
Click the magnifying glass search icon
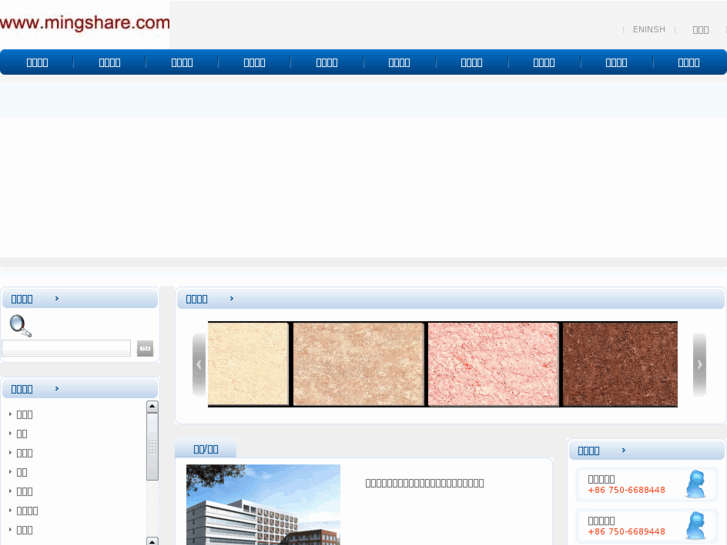click(x=20, y=326)
